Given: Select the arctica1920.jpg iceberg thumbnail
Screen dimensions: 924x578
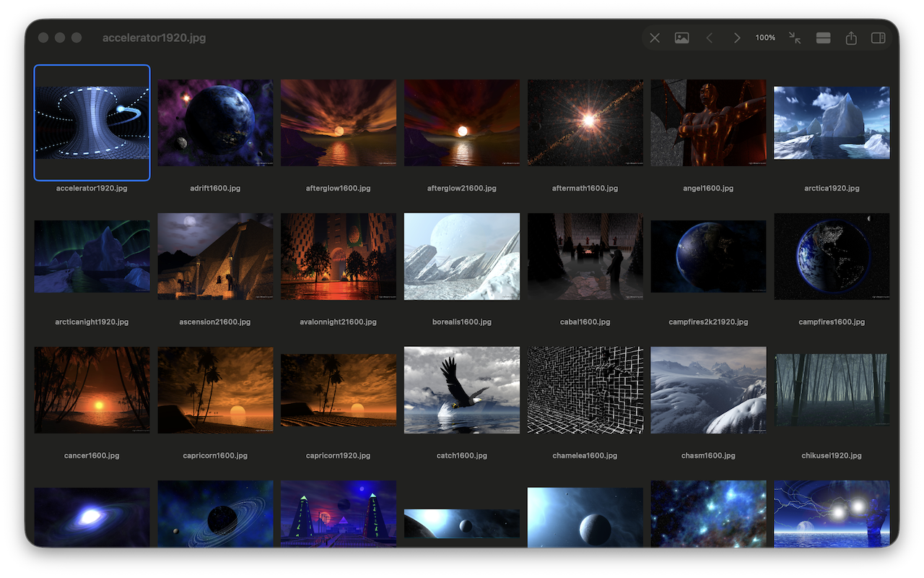Looking at the screenshot, I should coord(832,123).
